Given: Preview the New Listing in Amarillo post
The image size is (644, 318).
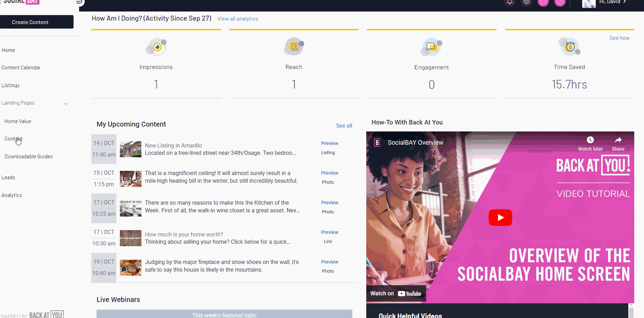Looking at the screenshot, I should [x=330, y=143].
